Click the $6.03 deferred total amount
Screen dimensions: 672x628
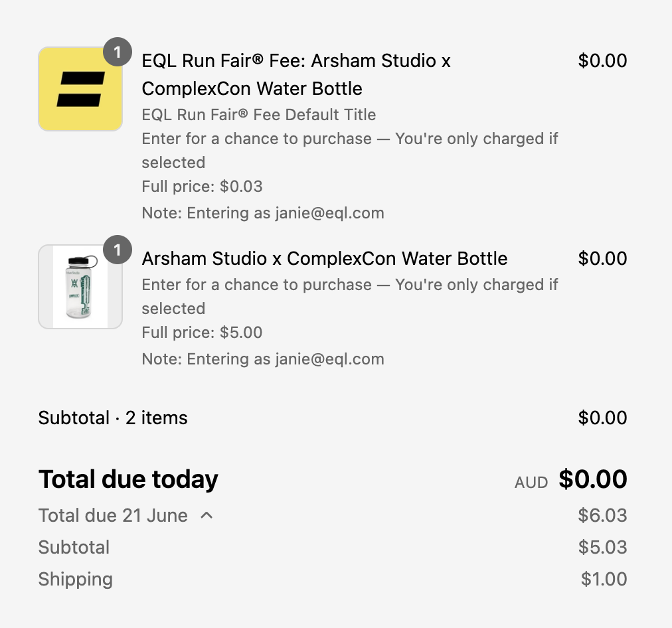point(602,515)
